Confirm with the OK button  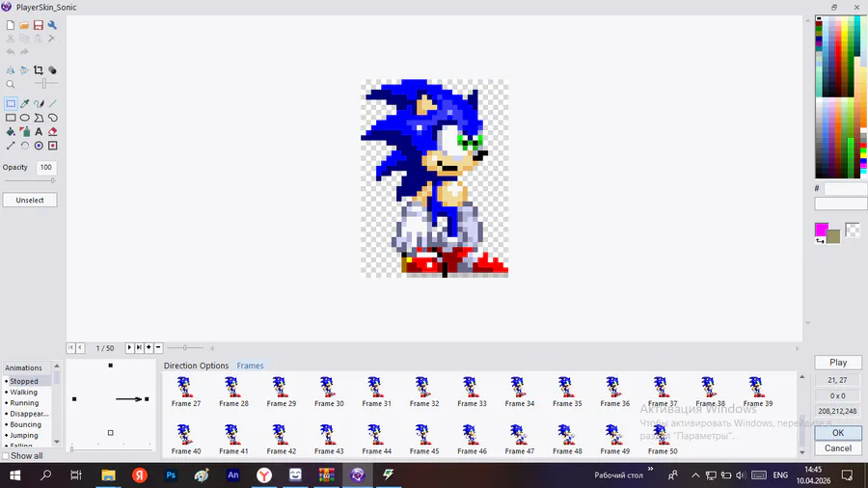tap(838, 433)
